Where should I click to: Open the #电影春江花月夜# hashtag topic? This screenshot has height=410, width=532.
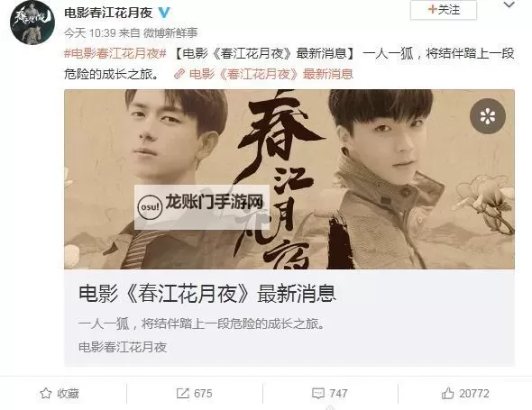click(x=115, y=53)
